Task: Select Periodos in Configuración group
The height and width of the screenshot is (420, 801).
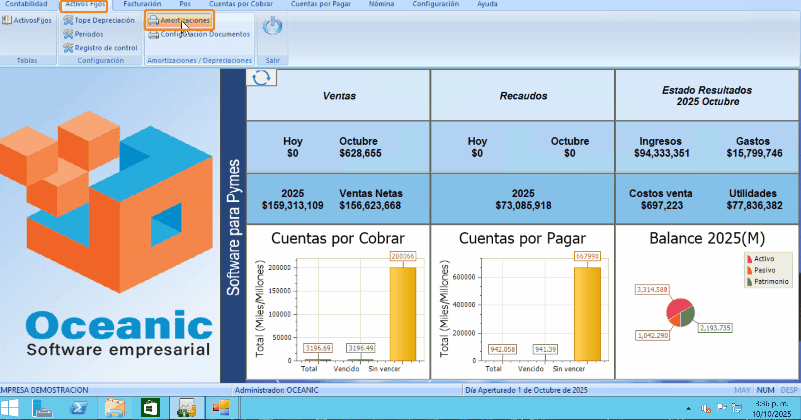Action: pyautogui.click(x=88, y=34)
